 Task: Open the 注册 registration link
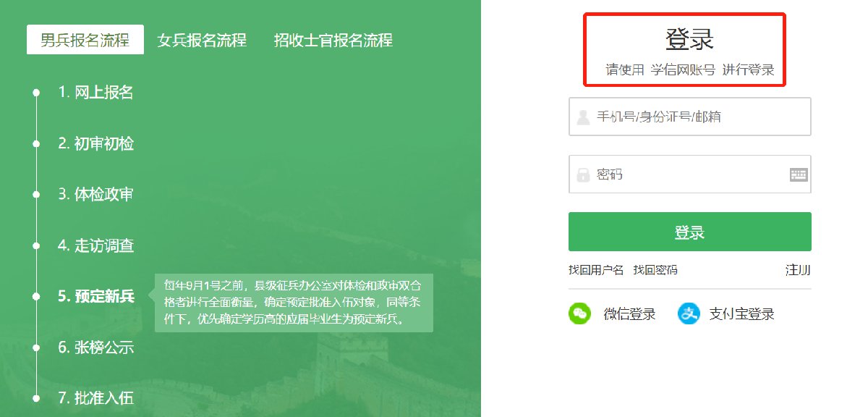coord(798,270)
